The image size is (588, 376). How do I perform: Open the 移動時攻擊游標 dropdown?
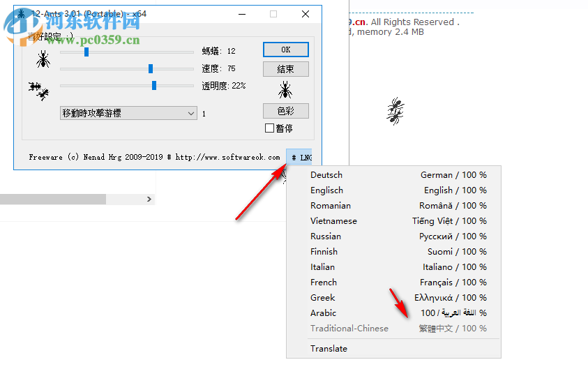pos(128,113)
